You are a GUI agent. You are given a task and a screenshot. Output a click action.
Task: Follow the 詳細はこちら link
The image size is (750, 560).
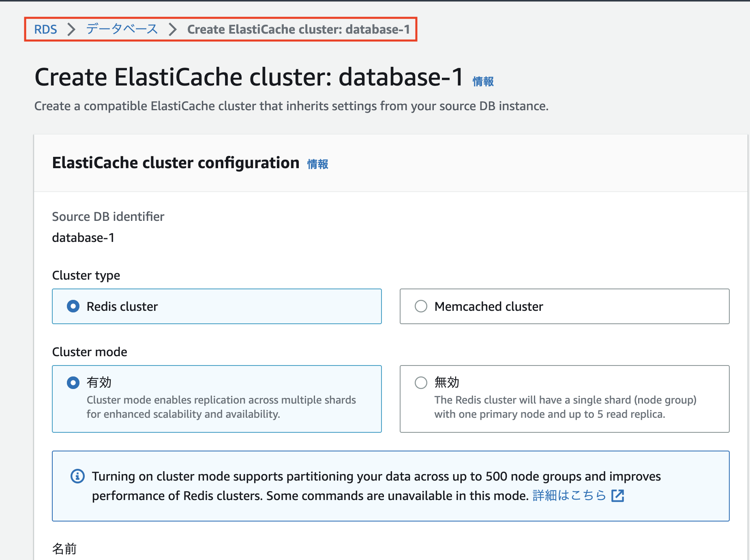[x=568, y=495]
